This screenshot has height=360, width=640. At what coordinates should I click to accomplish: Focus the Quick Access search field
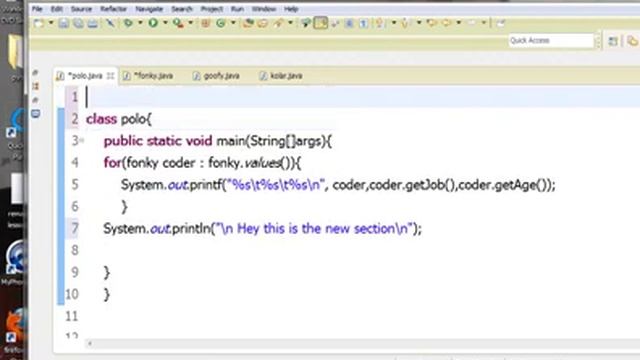tap(551, 40)
